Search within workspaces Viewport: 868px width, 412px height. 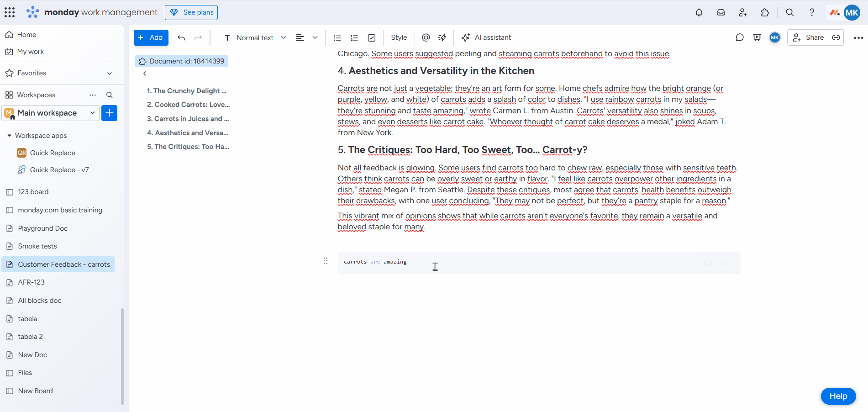110,95
